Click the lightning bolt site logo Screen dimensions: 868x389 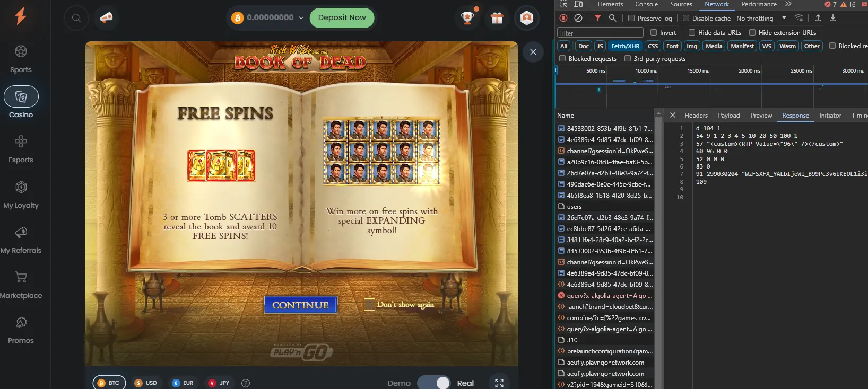click(21, 16)
